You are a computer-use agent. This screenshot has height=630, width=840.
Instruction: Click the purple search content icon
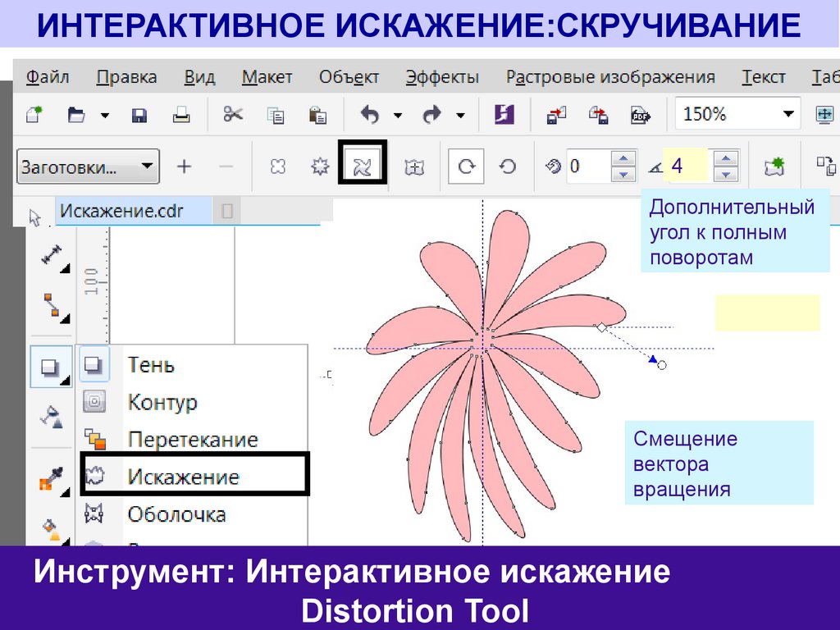[504, 114]
